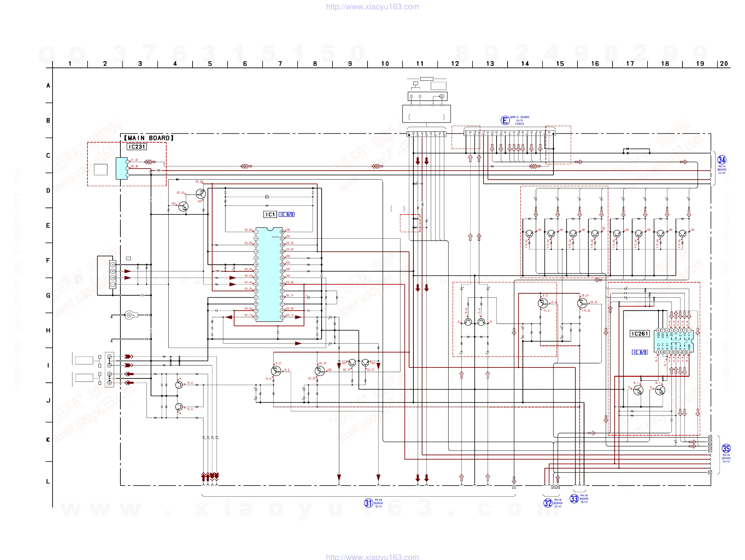Click the circled 32 main board reference
This screenshot has height=560, width=745.
coord(548,503)
